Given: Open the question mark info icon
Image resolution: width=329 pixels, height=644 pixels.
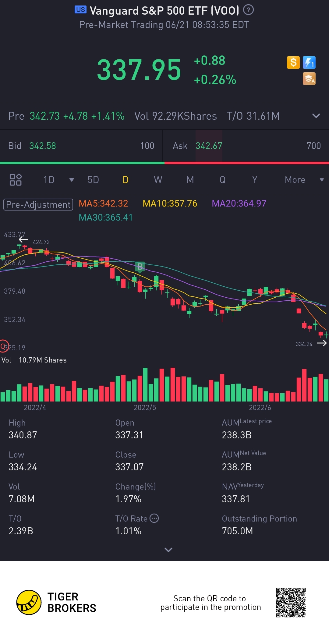Looking at the screenshot, I should tap(248, 10).
